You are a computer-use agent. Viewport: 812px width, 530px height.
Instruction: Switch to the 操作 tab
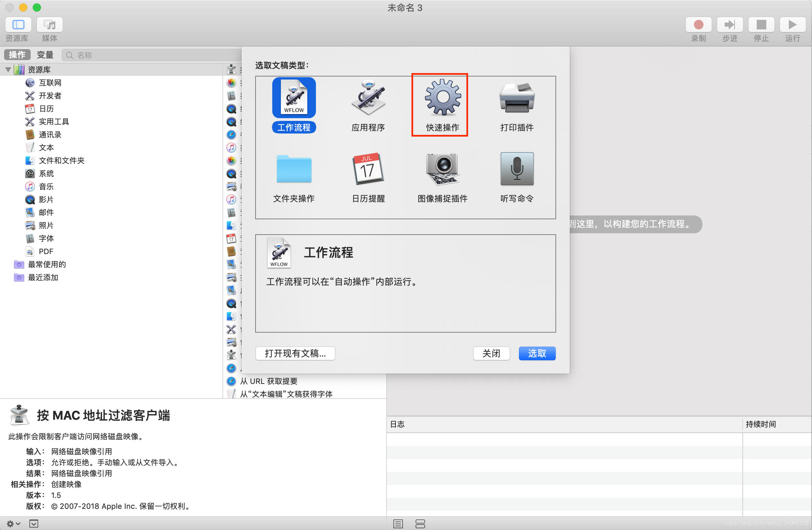coord(17,55)
